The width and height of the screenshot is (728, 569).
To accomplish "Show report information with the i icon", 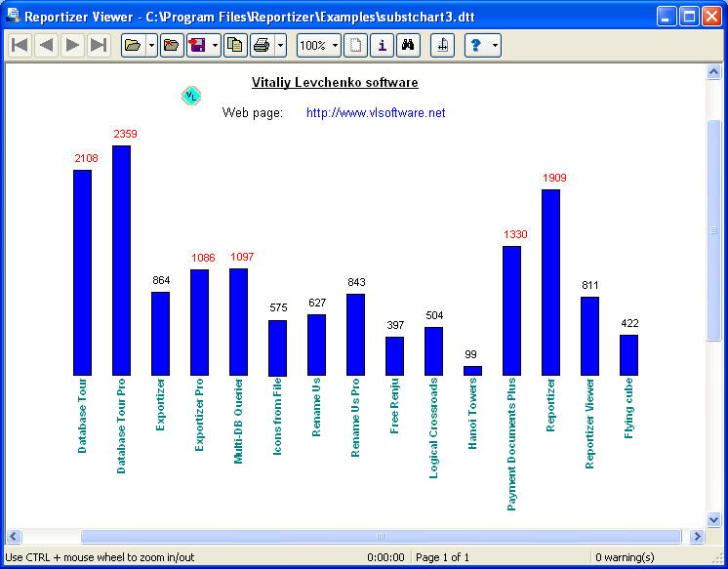I will click(383, 46).
